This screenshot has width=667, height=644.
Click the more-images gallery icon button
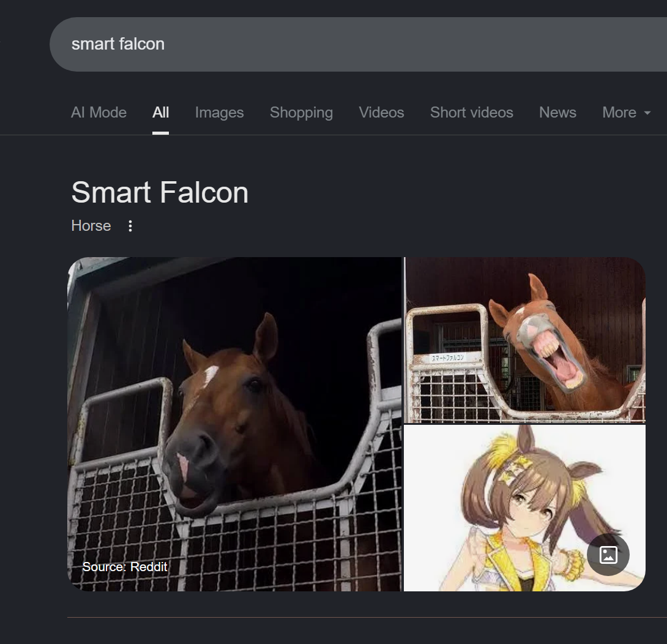click(608, 555)
